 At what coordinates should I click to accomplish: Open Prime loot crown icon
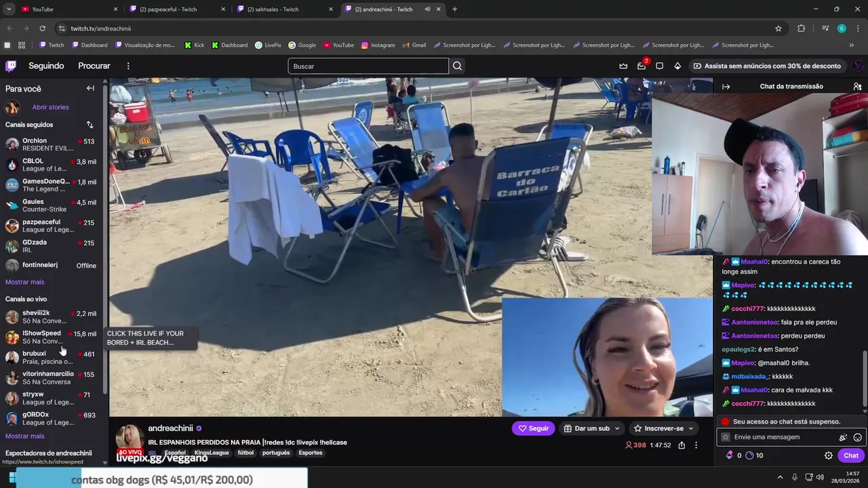623,66
